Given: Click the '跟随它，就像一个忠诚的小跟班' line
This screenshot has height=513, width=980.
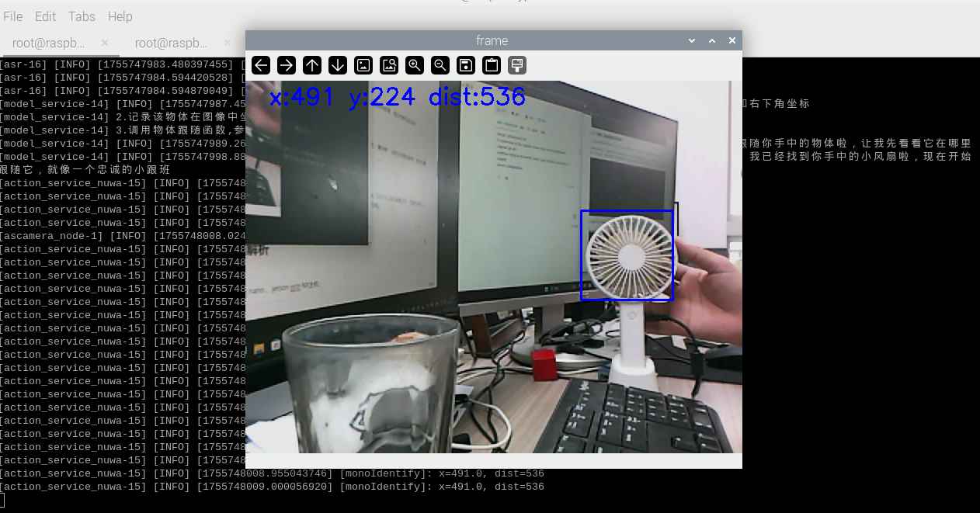Looking at the screenshot, I should click(85, 170).
